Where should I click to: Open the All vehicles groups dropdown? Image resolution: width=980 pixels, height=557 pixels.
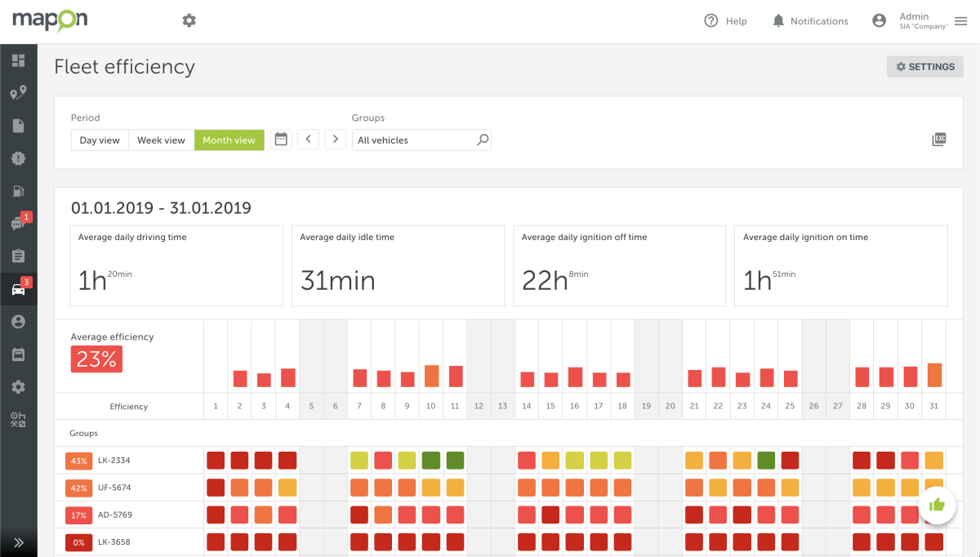[x=421, y=140]
